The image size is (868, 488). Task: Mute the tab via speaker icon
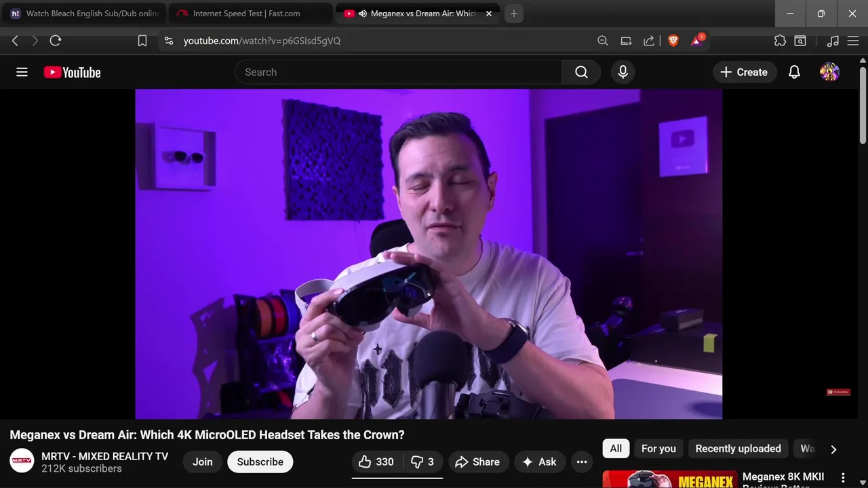tap(363, 14)
